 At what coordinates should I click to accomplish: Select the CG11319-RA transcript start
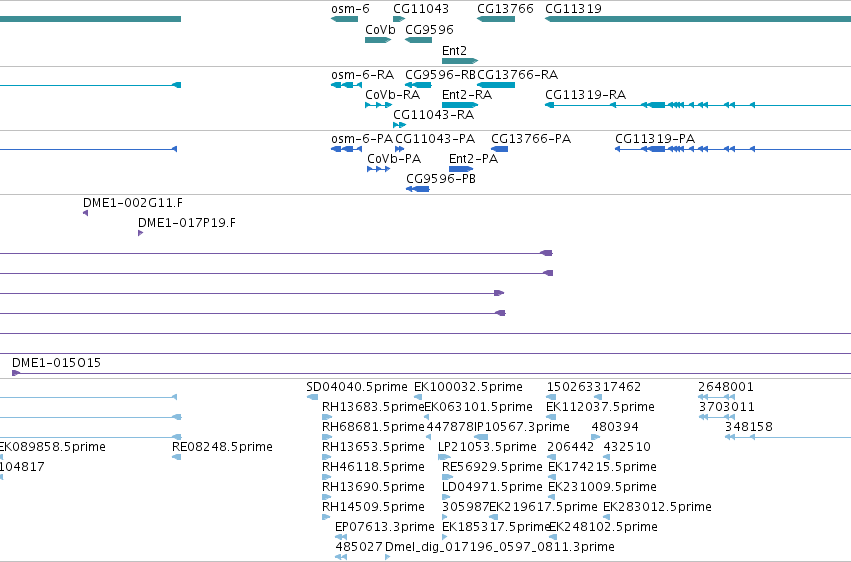(549, 105)
